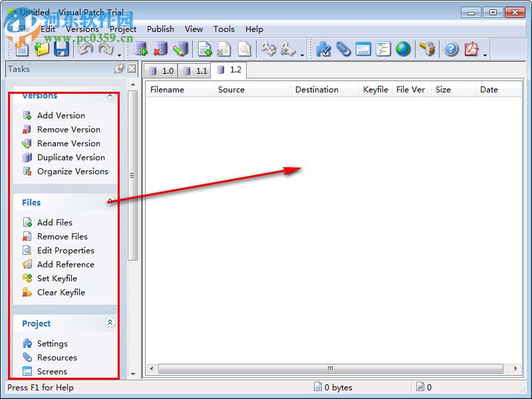
Task: Click the New project toolbar icon
Action: point(22,49)
